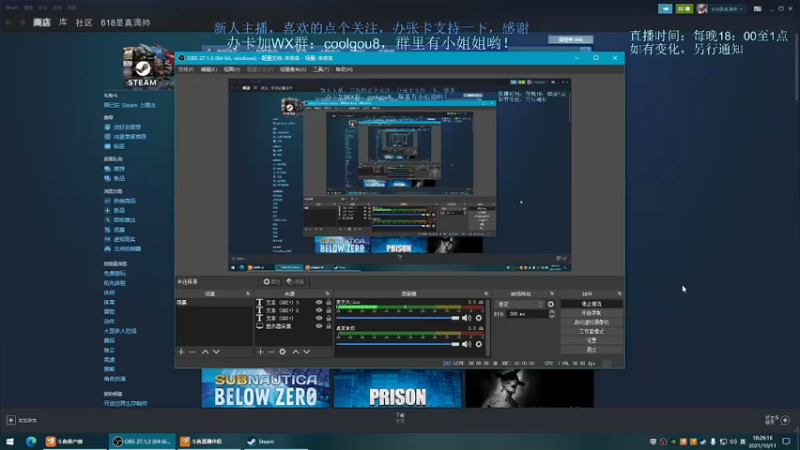Click Start Virtual Camera button
800x450 pixels.
[591, 322]
